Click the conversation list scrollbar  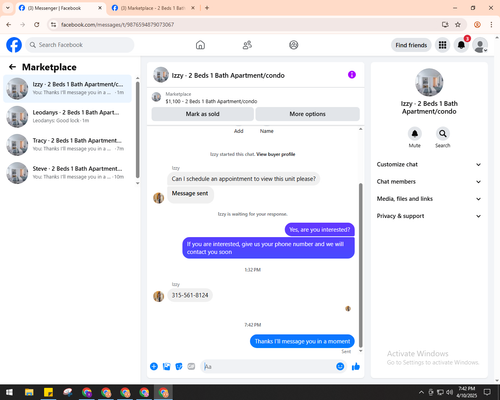pyautogui.click(x=138, y=130)
